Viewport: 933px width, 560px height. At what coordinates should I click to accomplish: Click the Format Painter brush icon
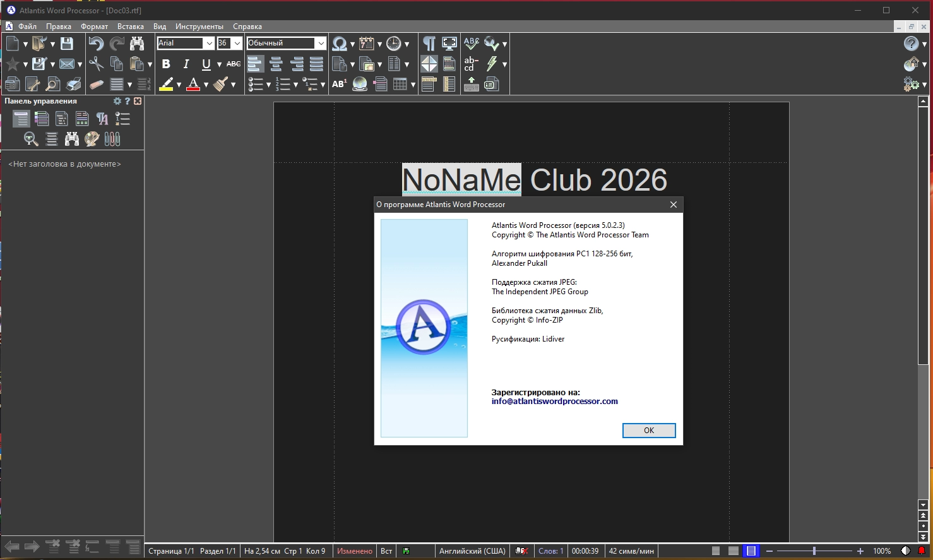[x=220, y=84]
